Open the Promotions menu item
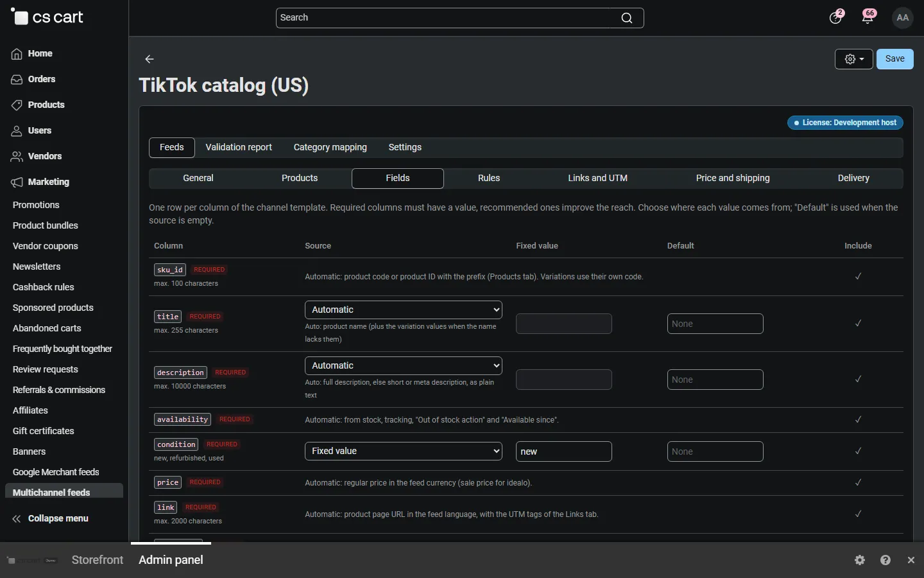924x578 pixels. (36, 205)
